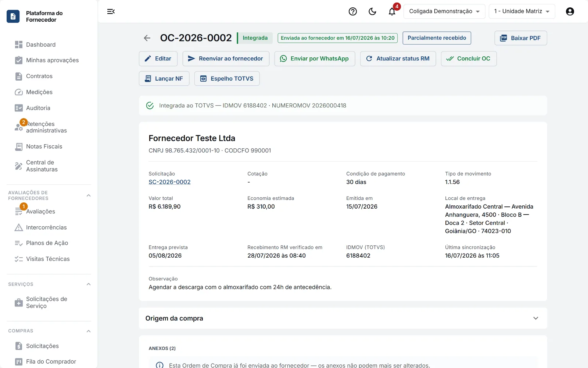Click tipo de movimento value 1.1.56
The height and width of the screenshot is (368, 588).
pos(452,182)
